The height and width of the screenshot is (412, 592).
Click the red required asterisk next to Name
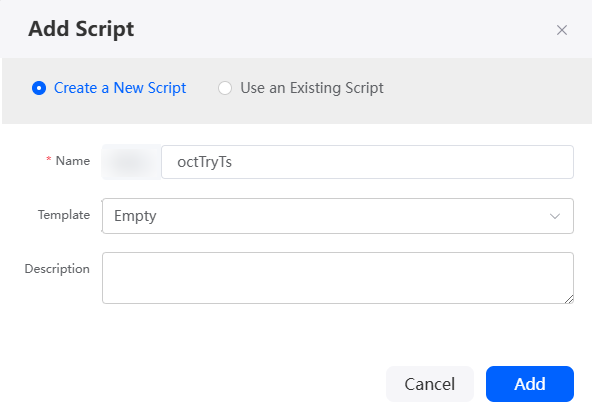click(x=49, y=159)
